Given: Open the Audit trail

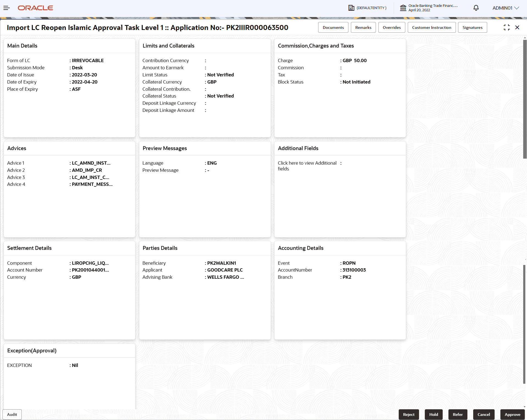Looking at the screenshot, I should point(12,414).
